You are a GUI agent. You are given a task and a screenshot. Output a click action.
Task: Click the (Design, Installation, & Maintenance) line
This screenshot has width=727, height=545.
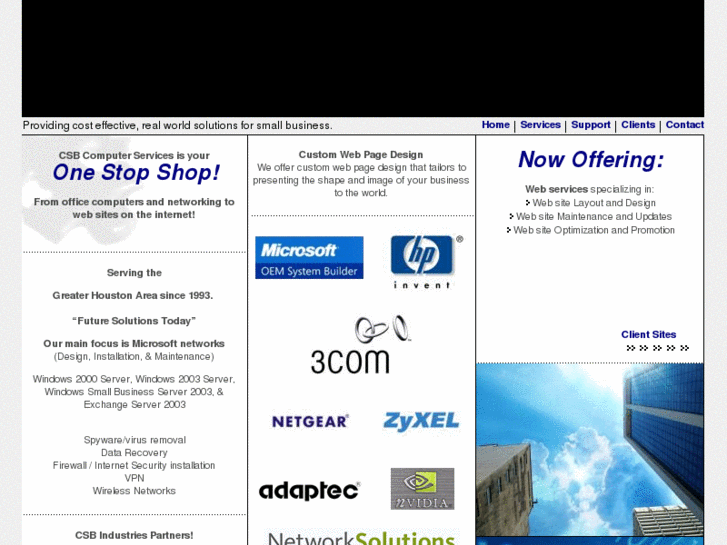click(134, 357)
